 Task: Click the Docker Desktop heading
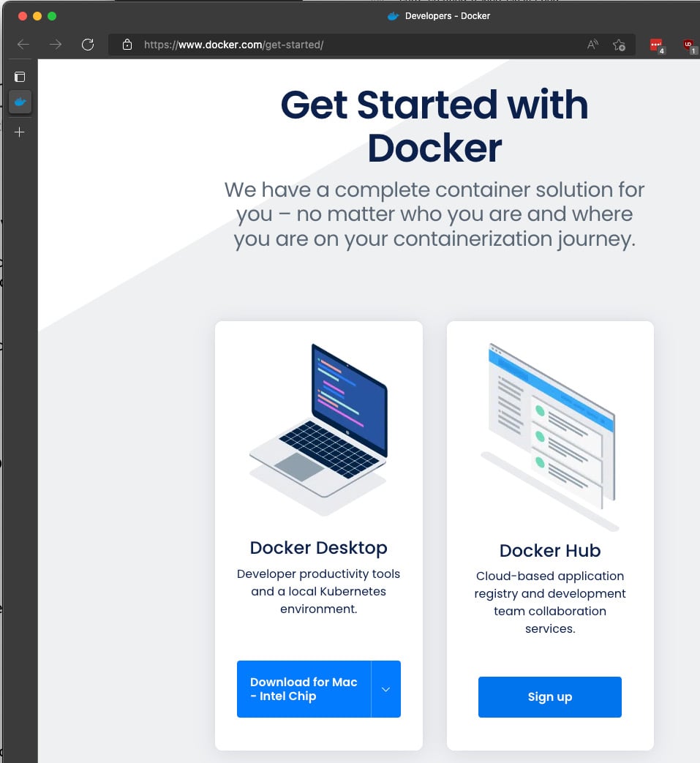click(319, 547)
